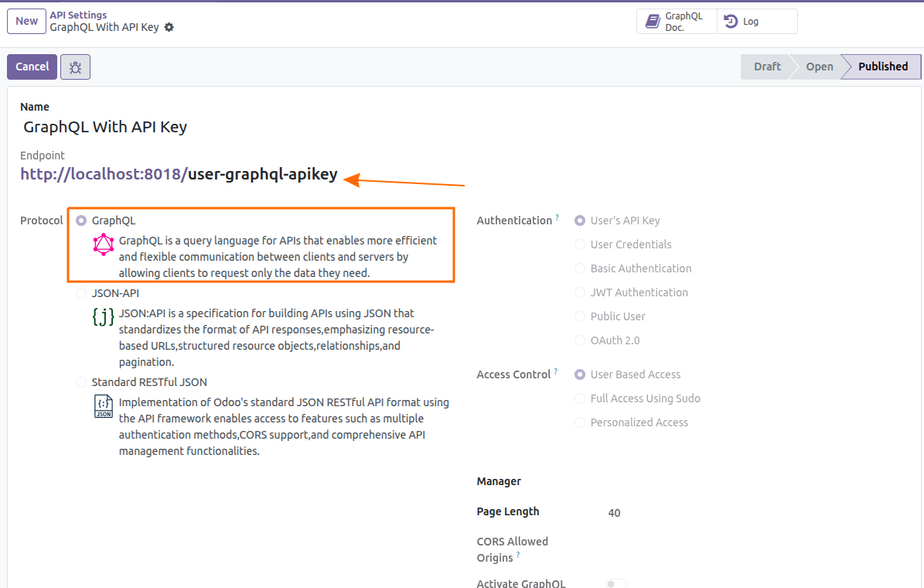Click the pink GraphQL logo icon
Viewport: 924px width, 588px height.
tap(104, 245)
